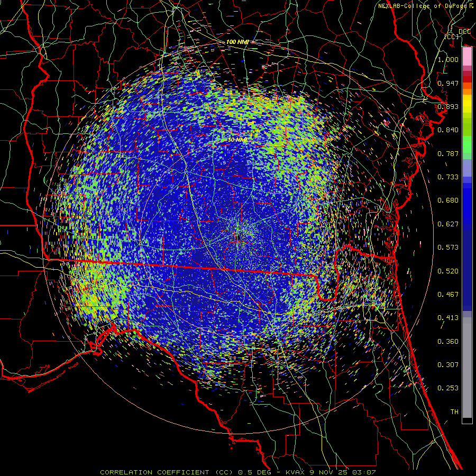
Task: Click the 03:07 timestamp in the footer
Action: coord(364,472)
